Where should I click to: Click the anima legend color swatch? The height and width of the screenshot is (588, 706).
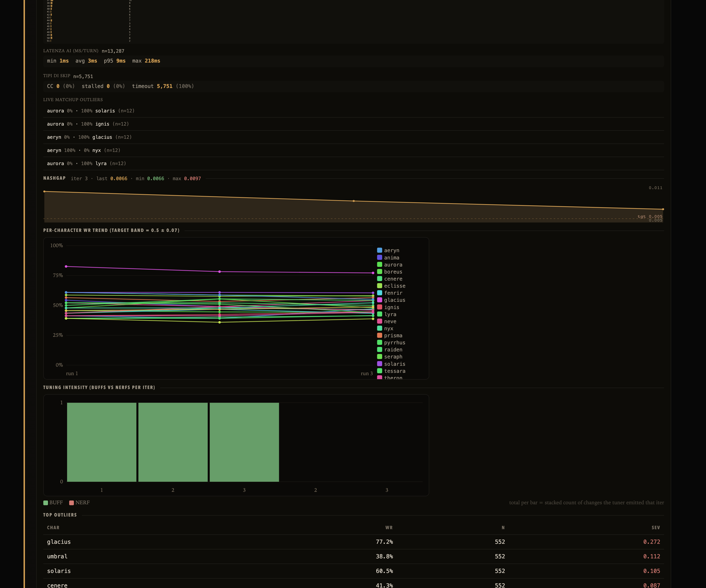tap(380, 257)
